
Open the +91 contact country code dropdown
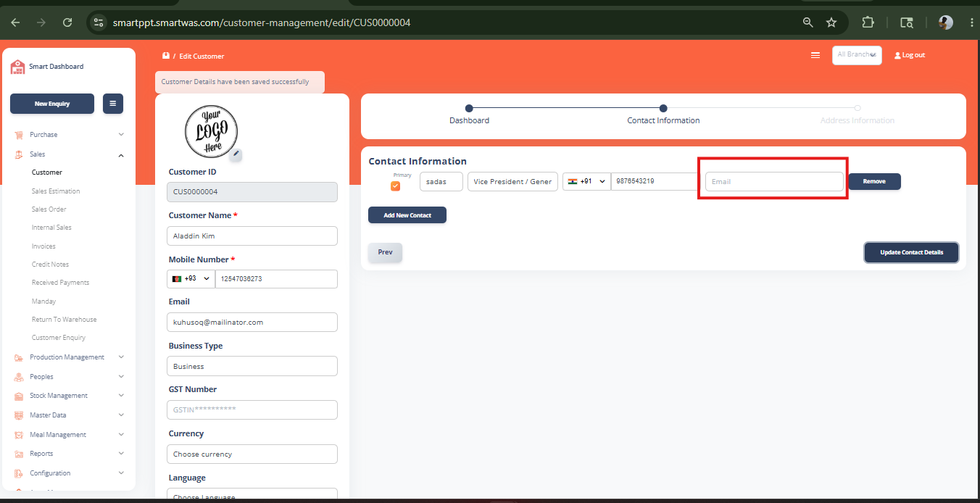point(586,181)
